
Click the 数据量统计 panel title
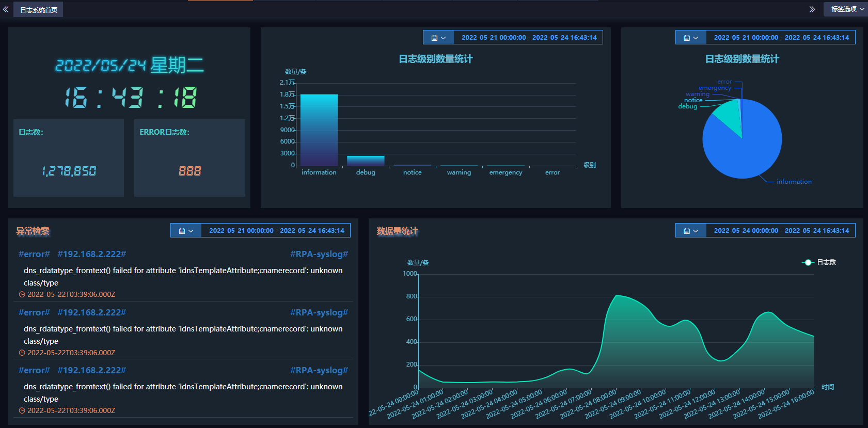click(397, 231)
